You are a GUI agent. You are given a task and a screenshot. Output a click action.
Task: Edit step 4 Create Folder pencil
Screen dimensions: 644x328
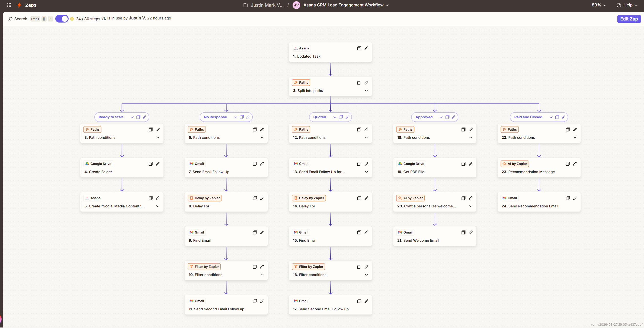click(x=158, y=164)
